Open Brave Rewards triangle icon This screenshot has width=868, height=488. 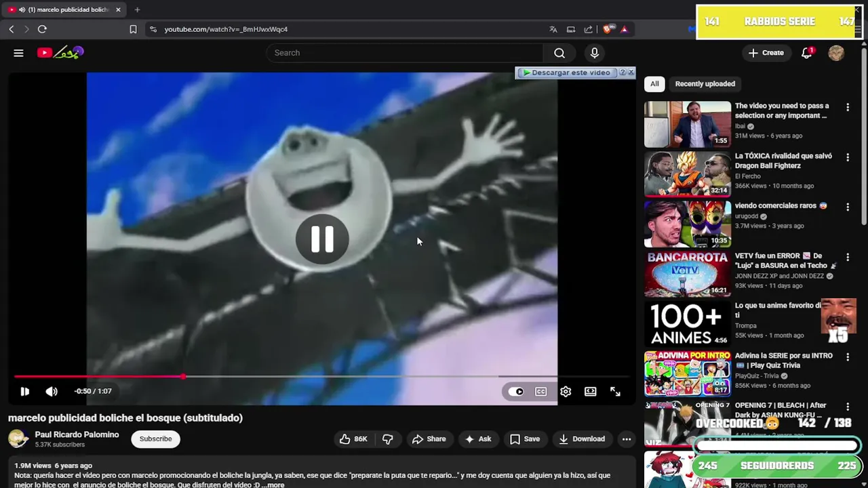coord(624,29)
